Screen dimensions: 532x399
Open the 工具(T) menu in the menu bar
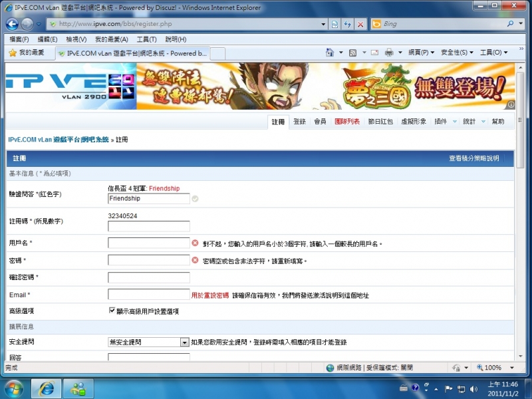(146, 39)
